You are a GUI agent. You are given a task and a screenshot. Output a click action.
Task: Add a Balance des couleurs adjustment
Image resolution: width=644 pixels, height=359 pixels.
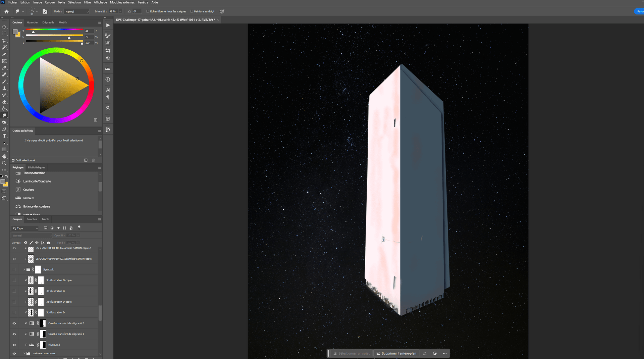click(37, 207)
